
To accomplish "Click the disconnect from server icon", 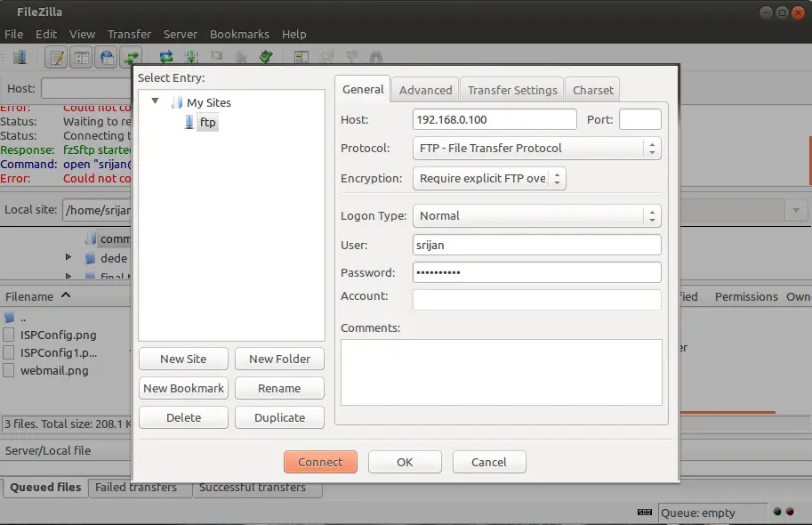I will [241, 56].
